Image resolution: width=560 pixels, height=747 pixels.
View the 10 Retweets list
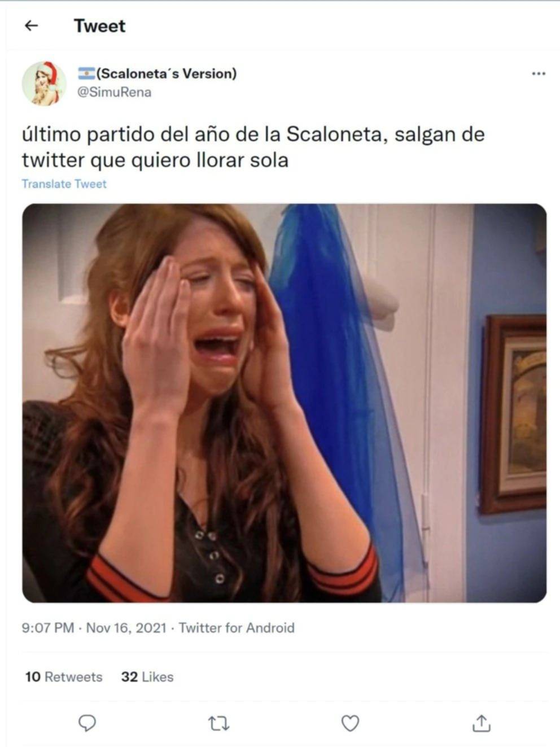tap(64, 676)
